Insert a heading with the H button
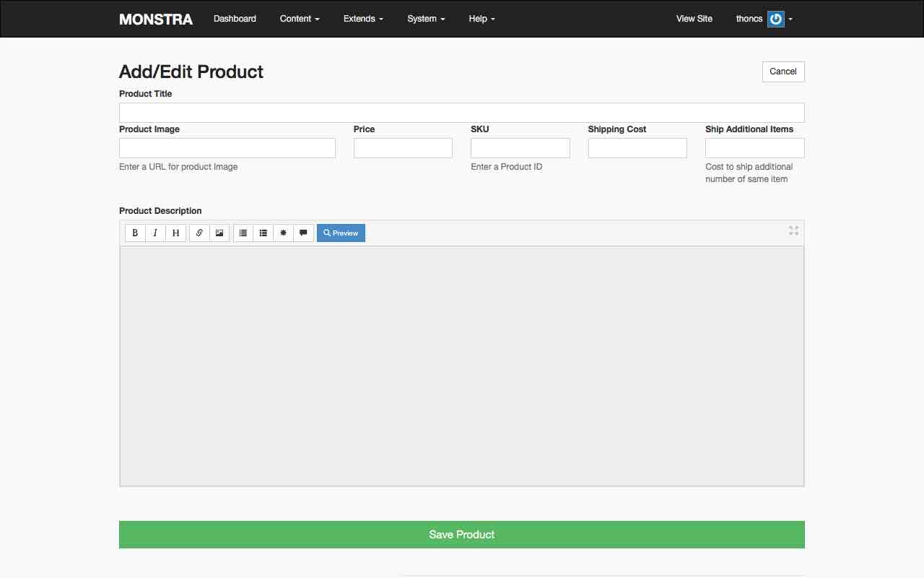 click(x=175, y=233)
